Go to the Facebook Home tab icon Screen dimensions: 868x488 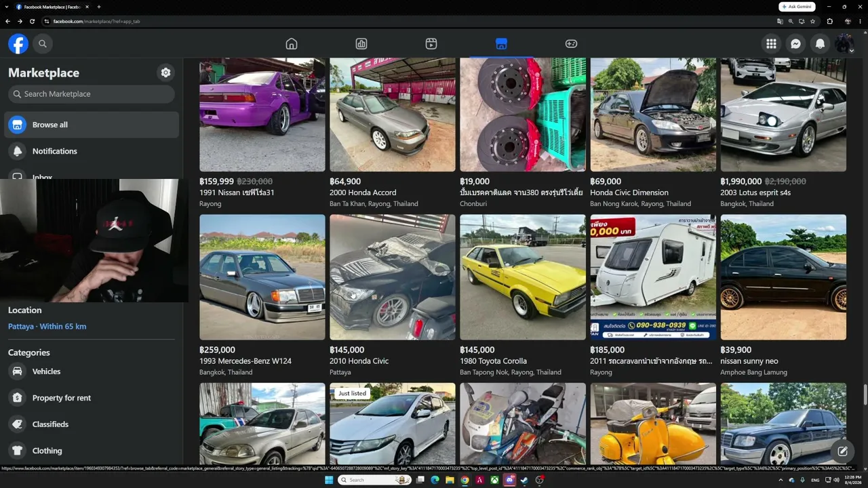[x=292, y=44]
